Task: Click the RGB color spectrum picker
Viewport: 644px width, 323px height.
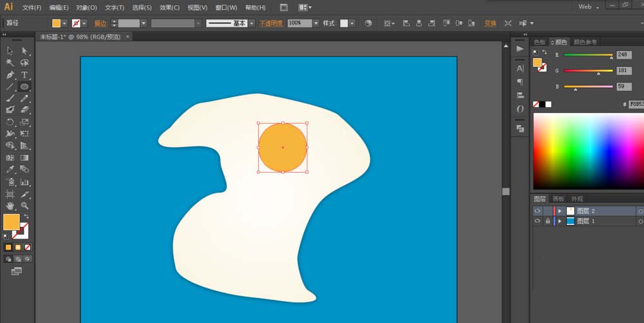Action: tap(587, 150)
